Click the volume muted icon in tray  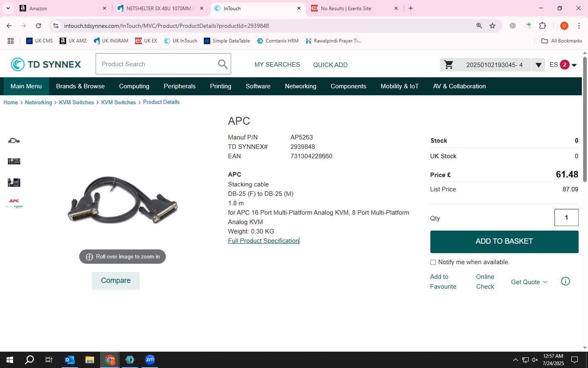click(x=535, y=360)
